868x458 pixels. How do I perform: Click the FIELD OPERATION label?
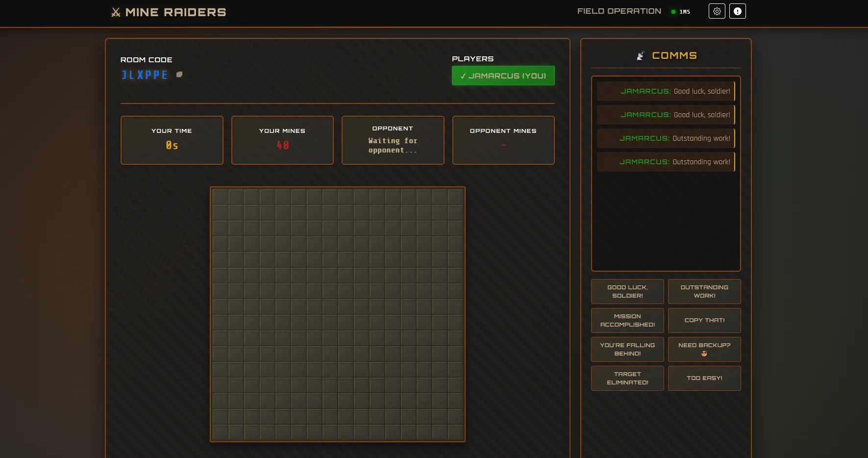(x=619, y=11)
